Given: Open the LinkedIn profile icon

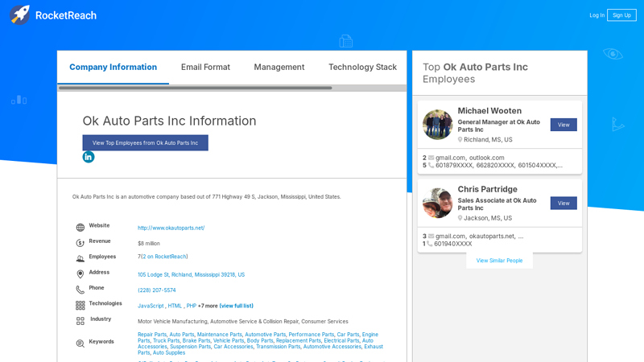Looking at the screenshot, I should pos(89,157).
